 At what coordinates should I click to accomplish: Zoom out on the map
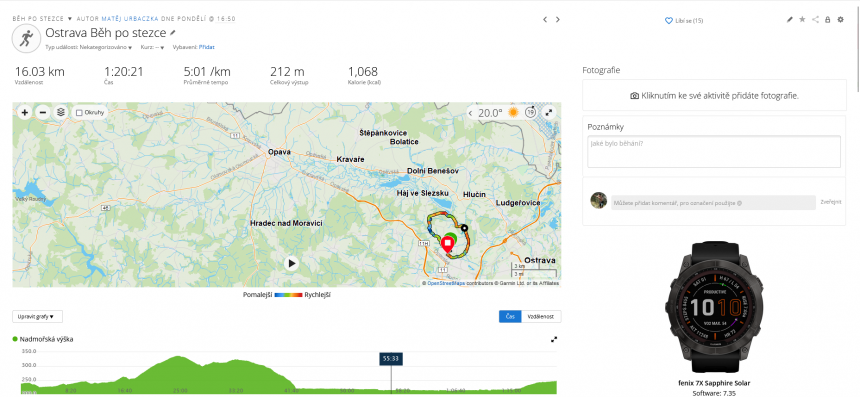click(43, 112)
